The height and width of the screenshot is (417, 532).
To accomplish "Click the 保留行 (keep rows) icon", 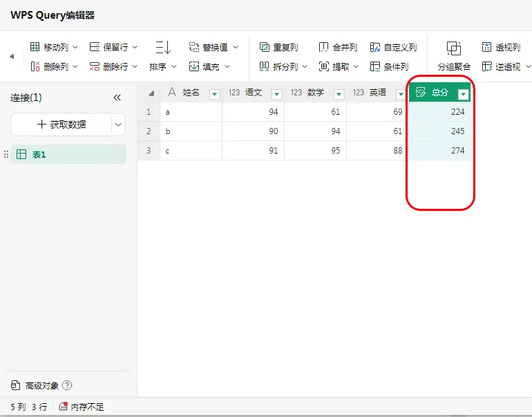I will (x=95, y=47).
